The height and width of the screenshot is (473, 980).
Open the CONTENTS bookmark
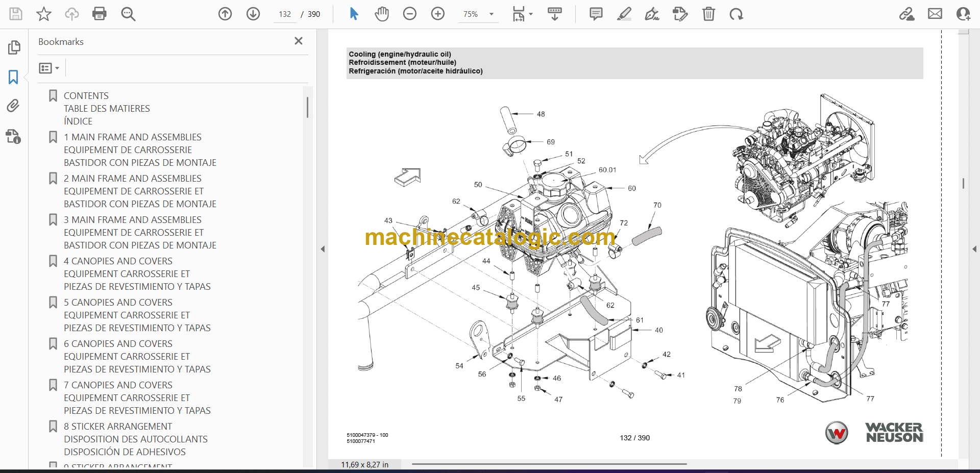click(x=86, y=96)
